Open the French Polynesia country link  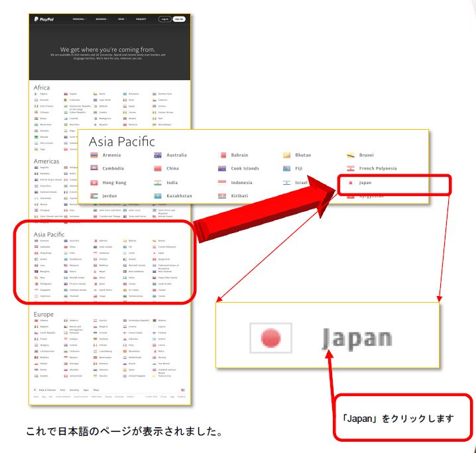[378, 168]
